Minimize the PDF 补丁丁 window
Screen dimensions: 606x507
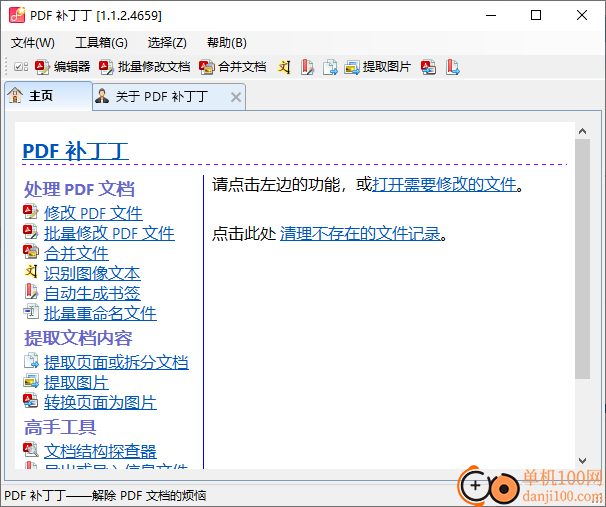pos(491,15)
